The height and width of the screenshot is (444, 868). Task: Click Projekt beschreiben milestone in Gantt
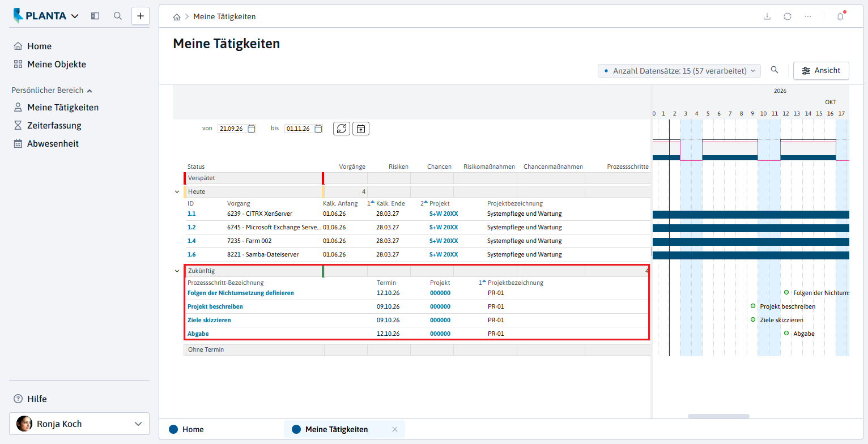coord(753,306)
